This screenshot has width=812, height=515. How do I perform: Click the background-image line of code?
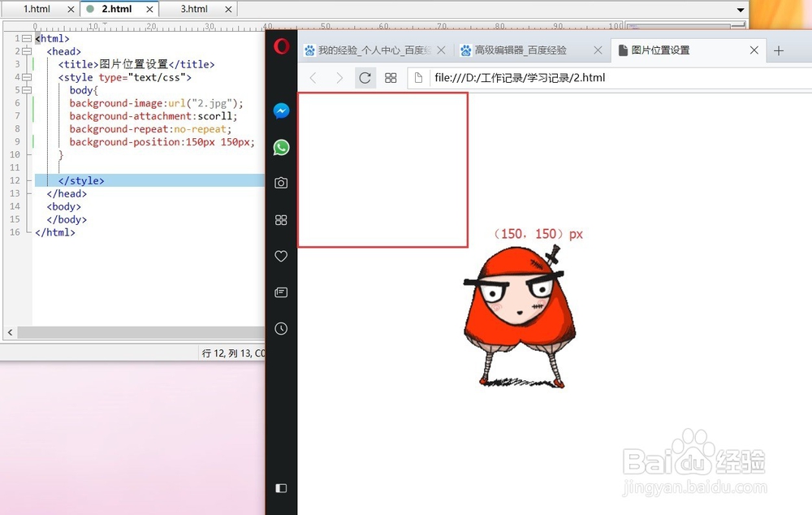point(156,103)
